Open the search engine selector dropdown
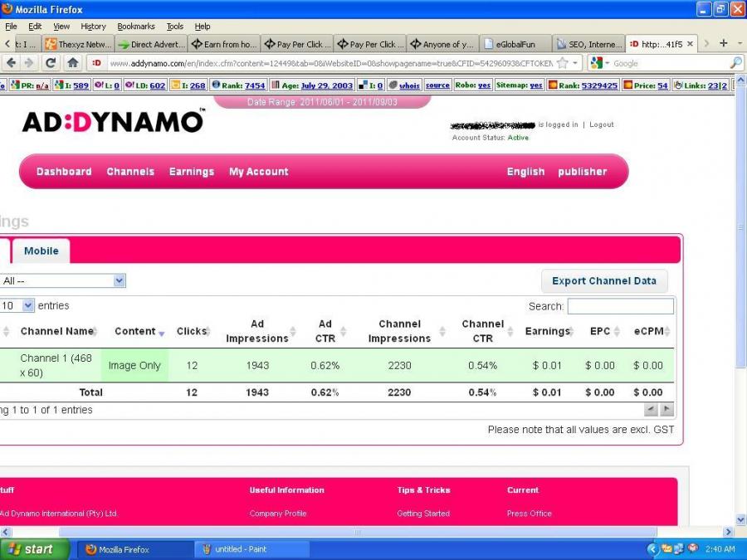This screenshot has width=747, height=560. pyautogui.click(x=599, y=63)
